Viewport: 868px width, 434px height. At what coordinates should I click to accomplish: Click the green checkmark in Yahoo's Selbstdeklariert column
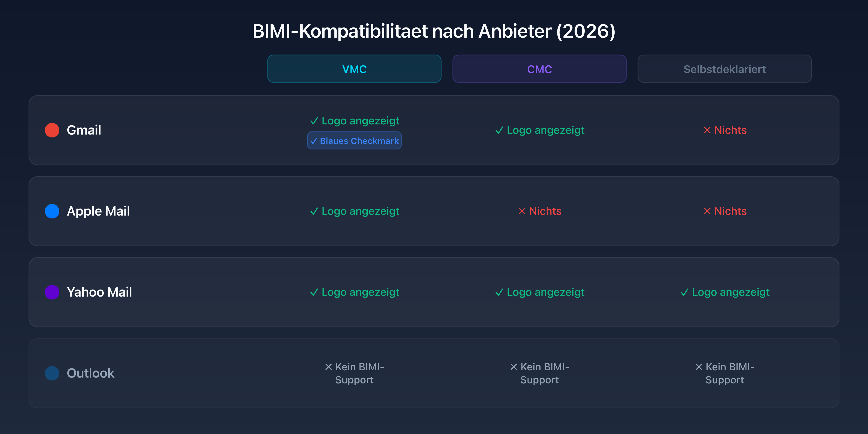pyautogui.click(x=684, y=292)
